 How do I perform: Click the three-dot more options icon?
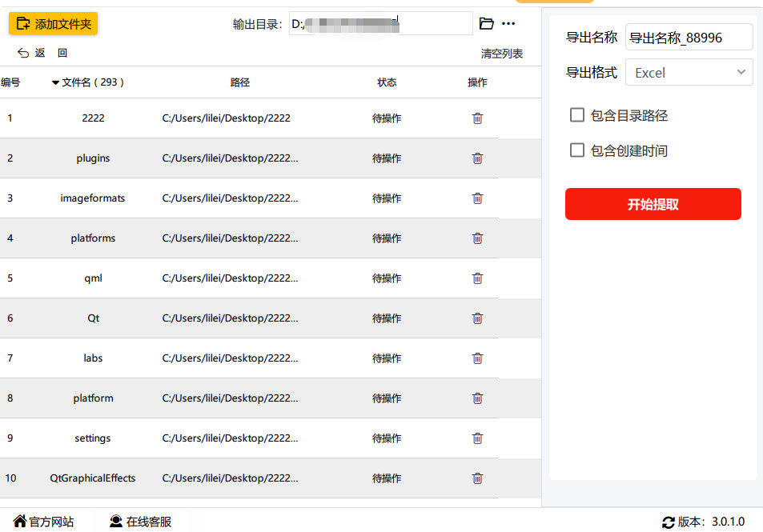508,23
